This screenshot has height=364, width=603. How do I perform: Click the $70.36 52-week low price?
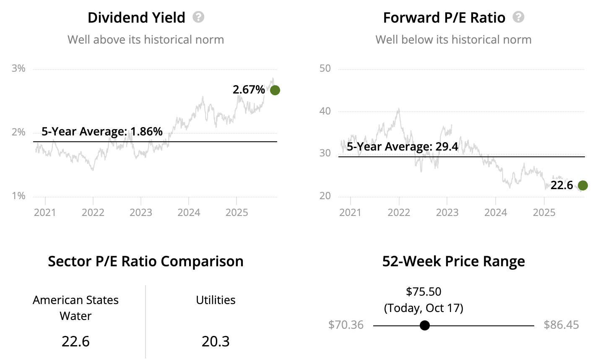tap(346, 325)
